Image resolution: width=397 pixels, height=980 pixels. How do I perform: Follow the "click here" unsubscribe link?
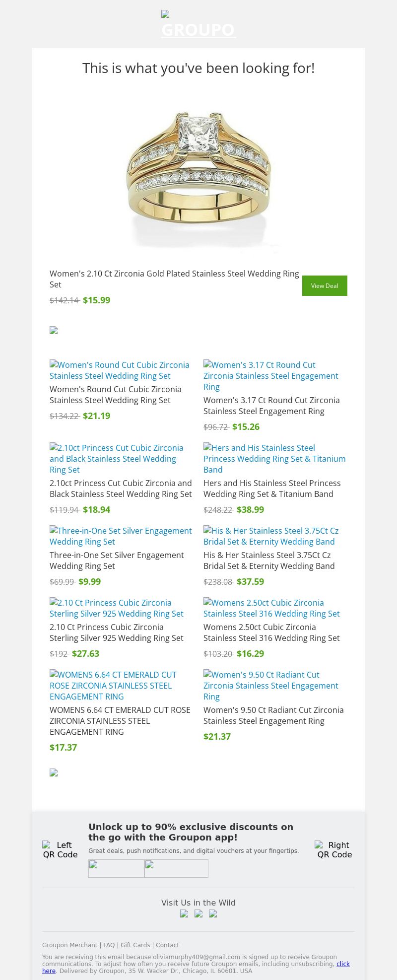[343, 964]
